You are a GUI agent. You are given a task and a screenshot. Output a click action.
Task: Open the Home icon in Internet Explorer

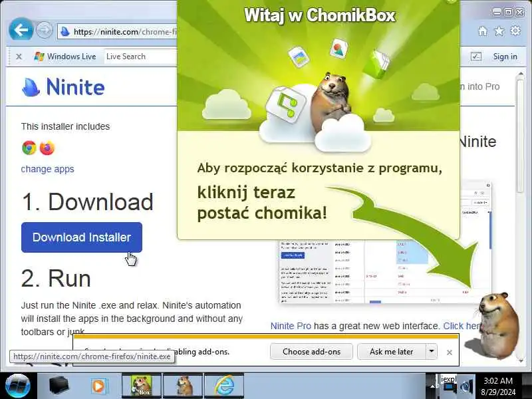(x=483, y=31)
